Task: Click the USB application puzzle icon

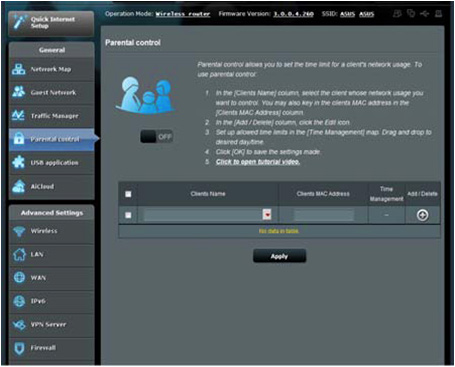Action: (19, 163)
